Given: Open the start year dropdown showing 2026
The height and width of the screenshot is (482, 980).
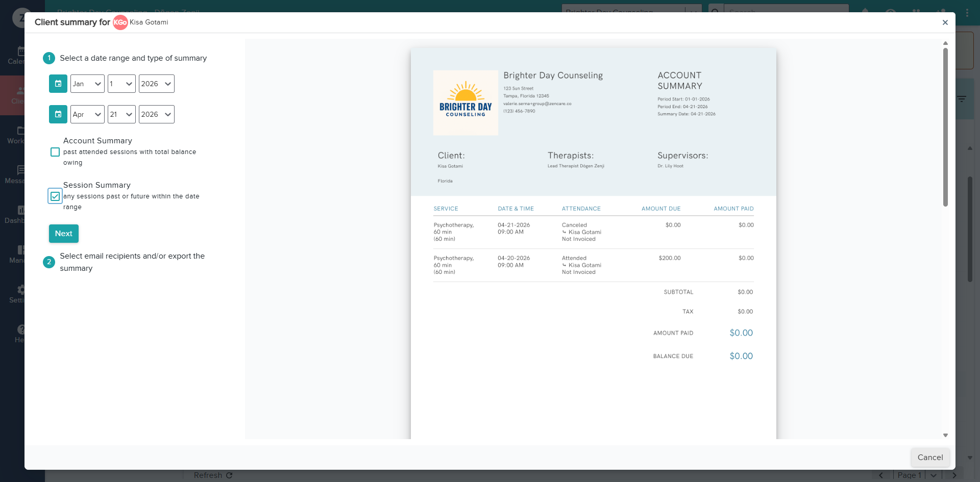Looking at the screenshot, I should (157, 84).
